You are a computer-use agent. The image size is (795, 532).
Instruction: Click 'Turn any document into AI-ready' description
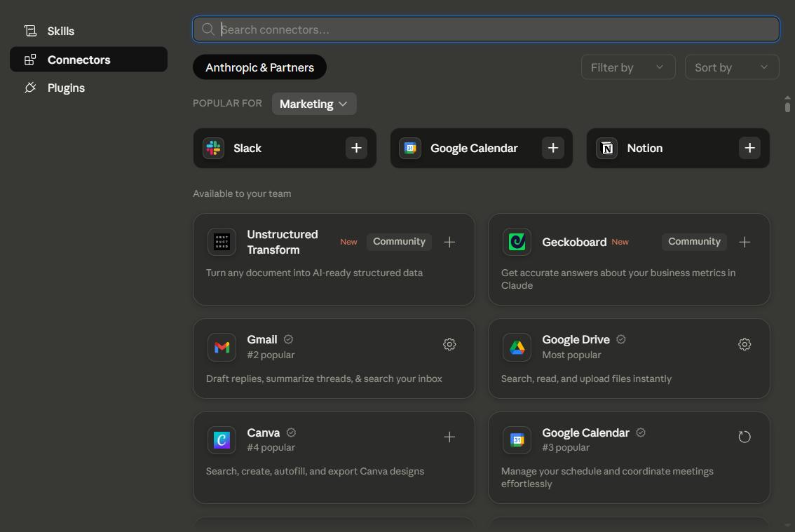(x=314, y=273)
